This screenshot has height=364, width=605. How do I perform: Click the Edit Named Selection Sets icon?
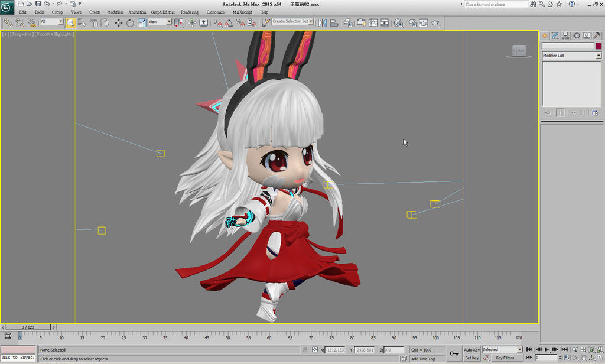pos(265,23)
